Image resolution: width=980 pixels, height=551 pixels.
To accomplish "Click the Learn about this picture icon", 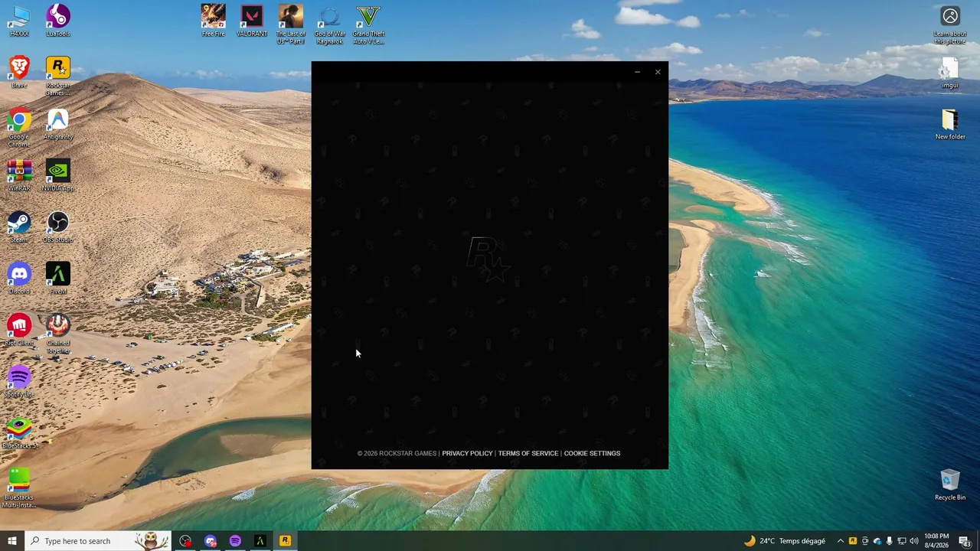I will 950,24.
